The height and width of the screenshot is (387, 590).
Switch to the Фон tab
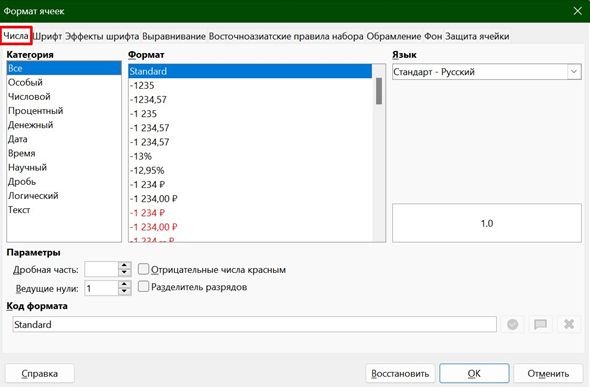coord(433,36)
